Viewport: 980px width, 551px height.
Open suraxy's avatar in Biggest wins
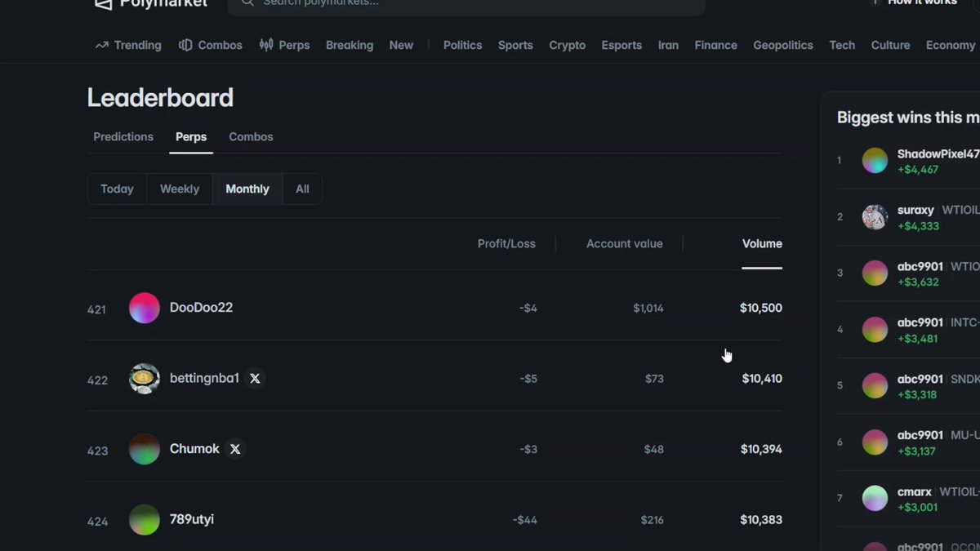[875, 217]
